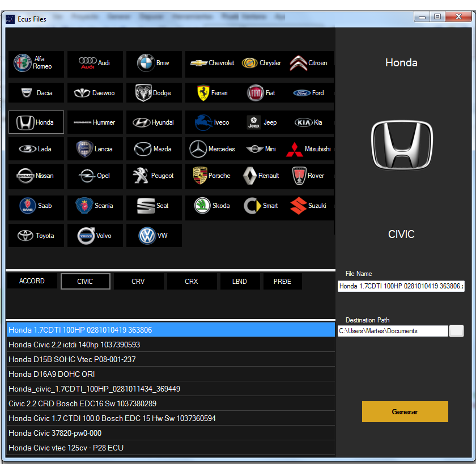Click the Honda brand tile
The height and width of the screenshot is (476, 476).
coord(36,122)
